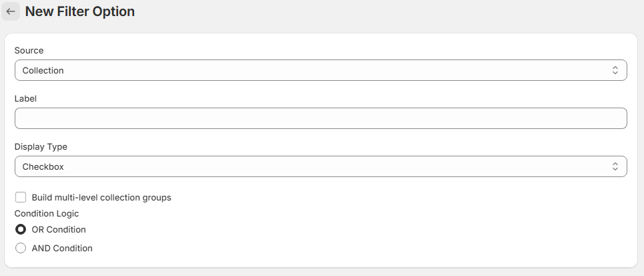Viewport: 644px width, 276px height.
Task: Open the Display Type dropdown showing Checkbox
Action: pos(320,166)
